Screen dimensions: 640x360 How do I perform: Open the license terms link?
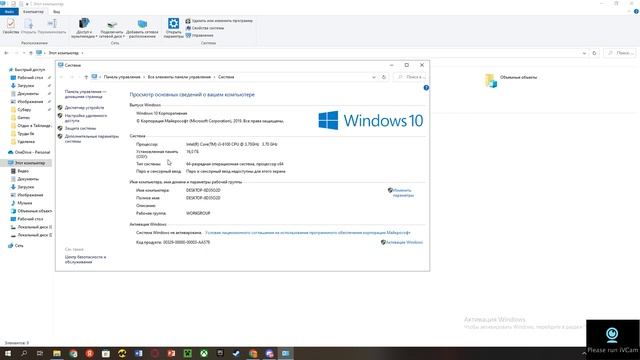308,233
